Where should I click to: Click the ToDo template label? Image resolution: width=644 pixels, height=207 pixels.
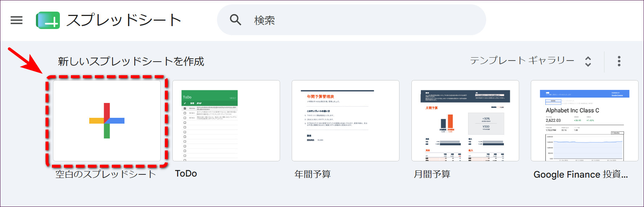coord(186,174)
